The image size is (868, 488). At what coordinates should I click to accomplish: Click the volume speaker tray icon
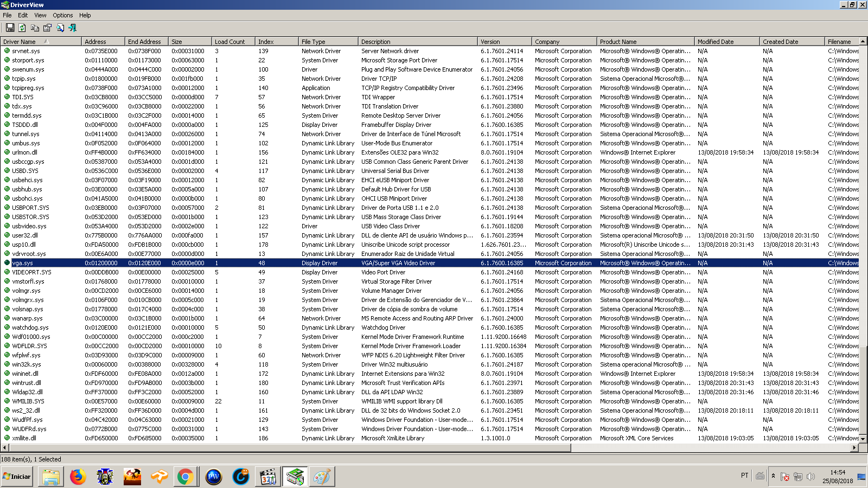point(810,477)
